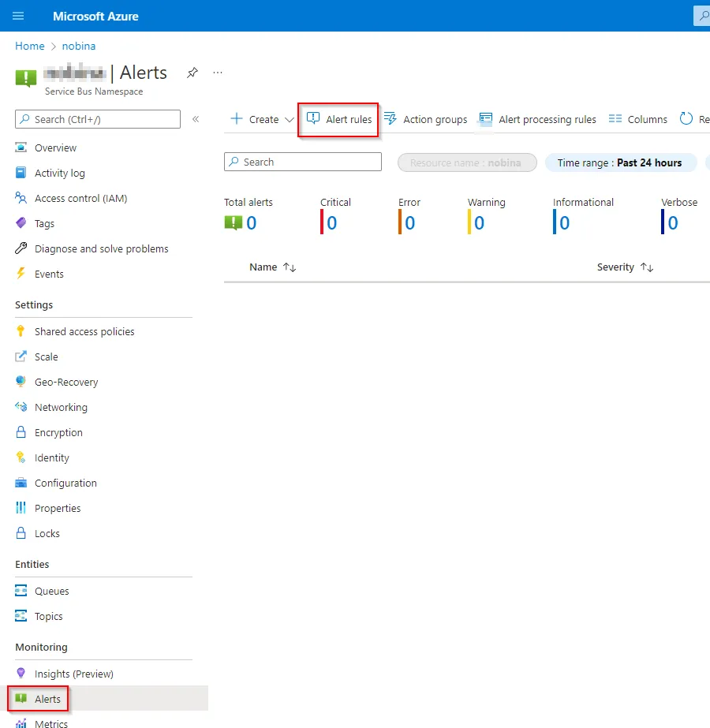Edit Columns in the alerts list
The height and width of the screenshot is (728, 710).
[638, 119]
